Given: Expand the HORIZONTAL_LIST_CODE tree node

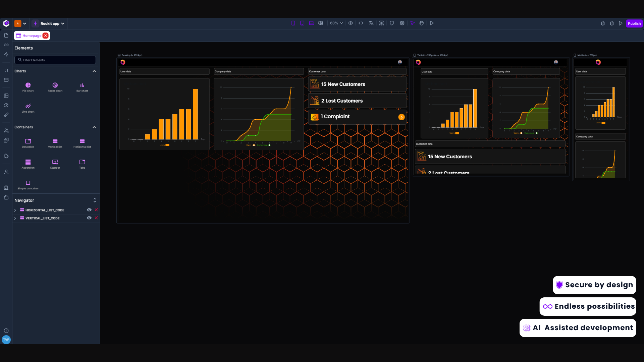Looking at the screenshot, I should point(15,210).
